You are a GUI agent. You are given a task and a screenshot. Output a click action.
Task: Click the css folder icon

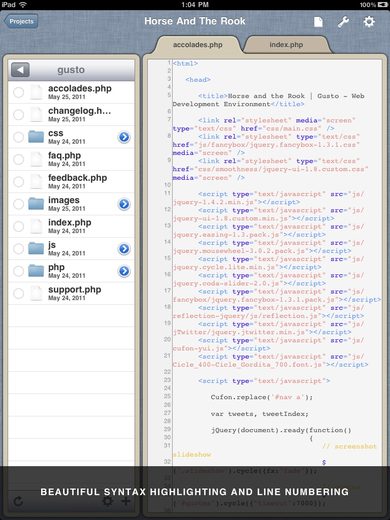(x=36, y=137)
